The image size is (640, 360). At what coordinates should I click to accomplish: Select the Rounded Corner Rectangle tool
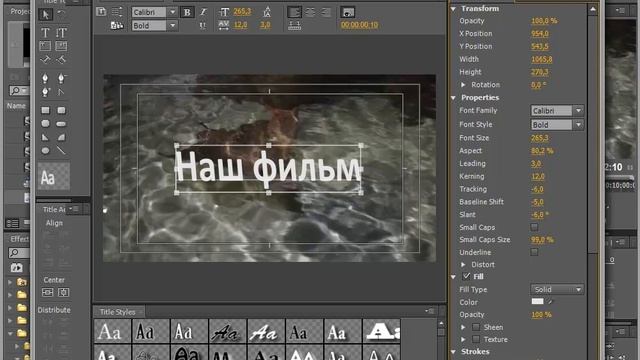(61, 110)
